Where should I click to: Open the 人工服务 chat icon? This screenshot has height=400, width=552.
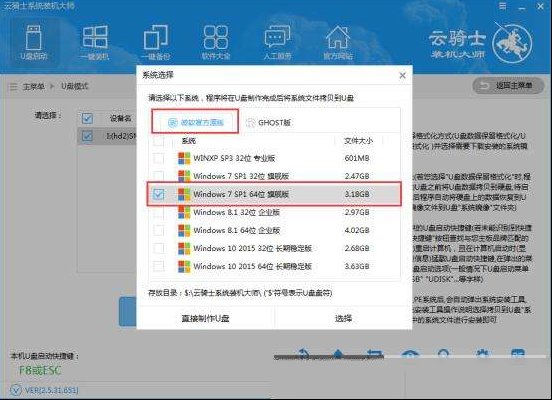[277, 42]
